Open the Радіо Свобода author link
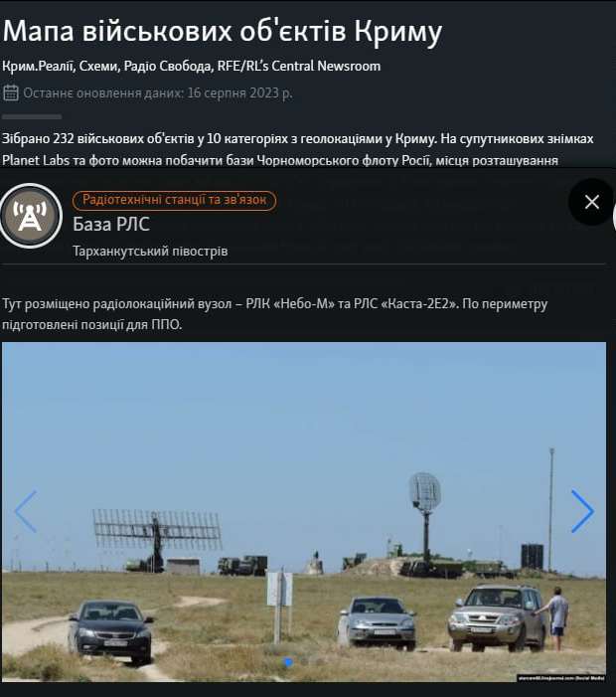This screenshot has width=616, height=697. click(168, 67)
